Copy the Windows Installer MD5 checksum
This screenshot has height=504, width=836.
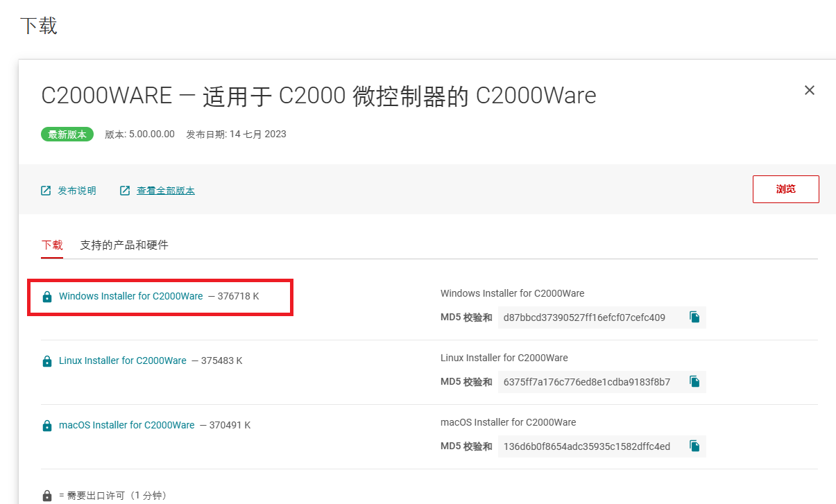coord(694,317)
